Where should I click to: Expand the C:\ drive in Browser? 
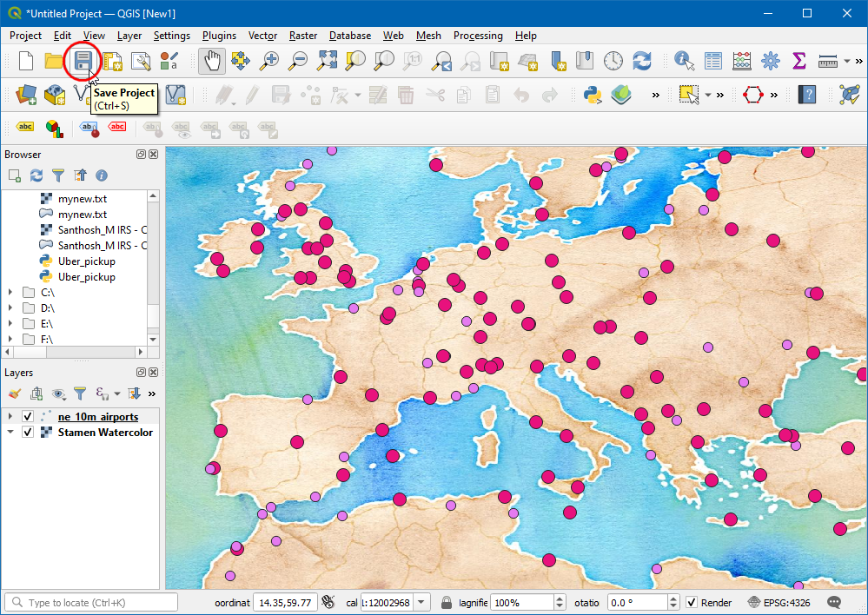pyautogui.click(x=10, y=293)
